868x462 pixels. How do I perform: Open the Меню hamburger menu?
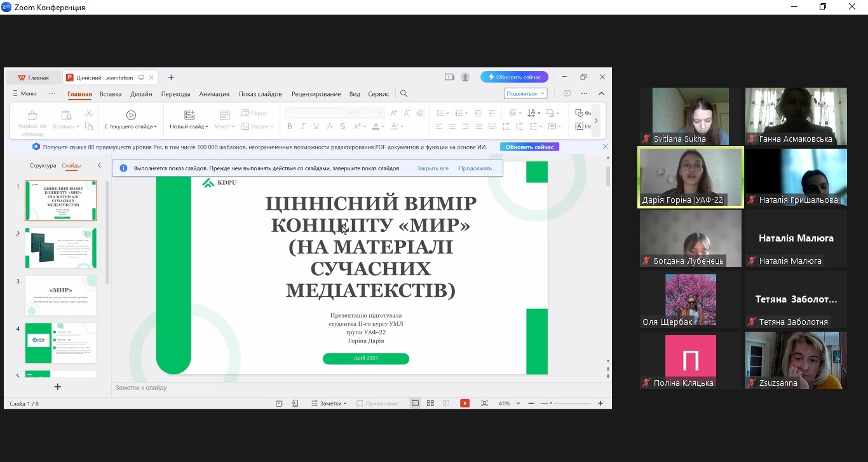click(x=25, y=93)
